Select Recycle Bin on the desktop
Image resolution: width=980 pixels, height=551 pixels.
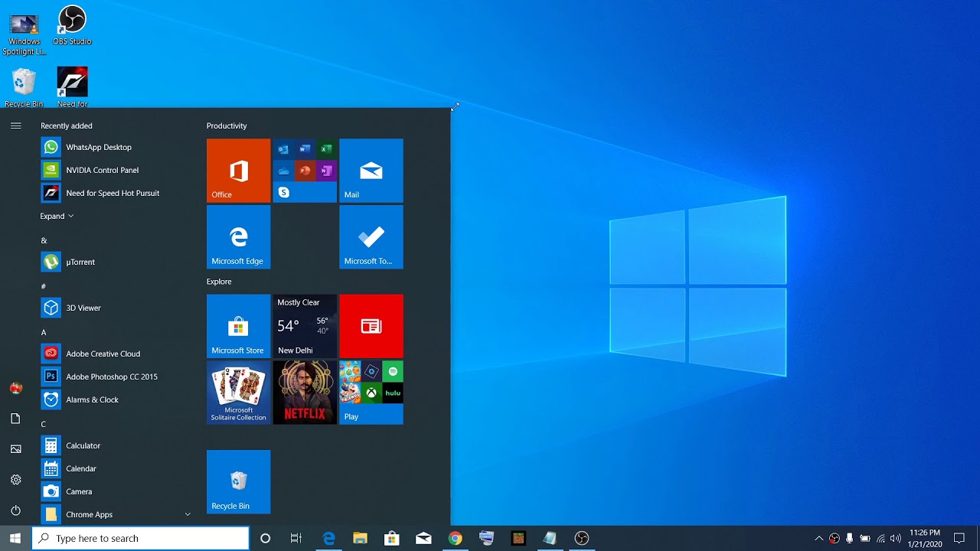[x=24, y=88]
